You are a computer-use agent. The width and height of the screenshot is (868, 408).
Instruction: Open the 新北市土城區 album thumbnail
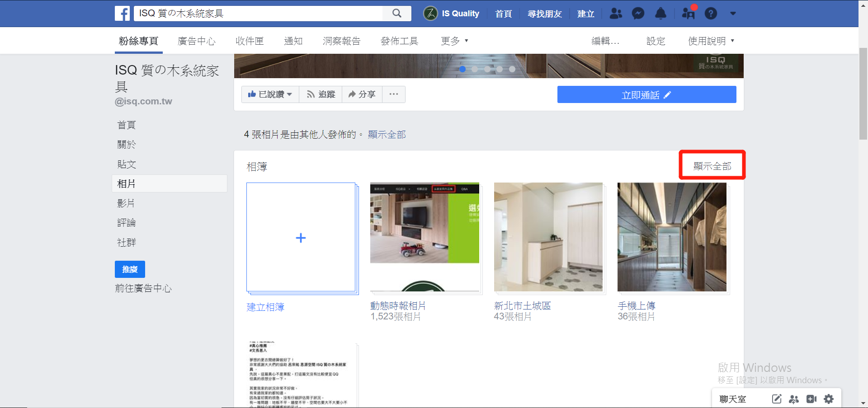click(x=549, y=238)
